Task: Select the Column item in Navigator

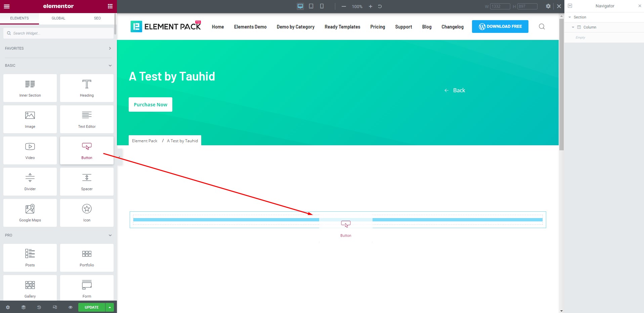Action: [590, 27]
